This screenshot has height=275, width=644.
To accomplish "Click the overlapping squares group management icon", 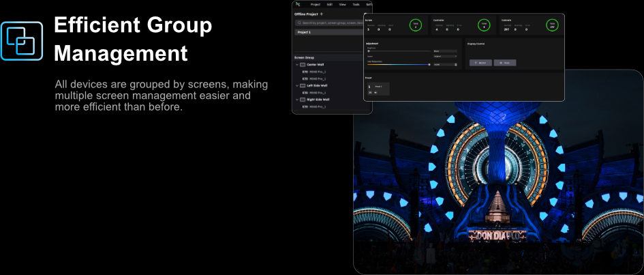I will coord(22,41).
